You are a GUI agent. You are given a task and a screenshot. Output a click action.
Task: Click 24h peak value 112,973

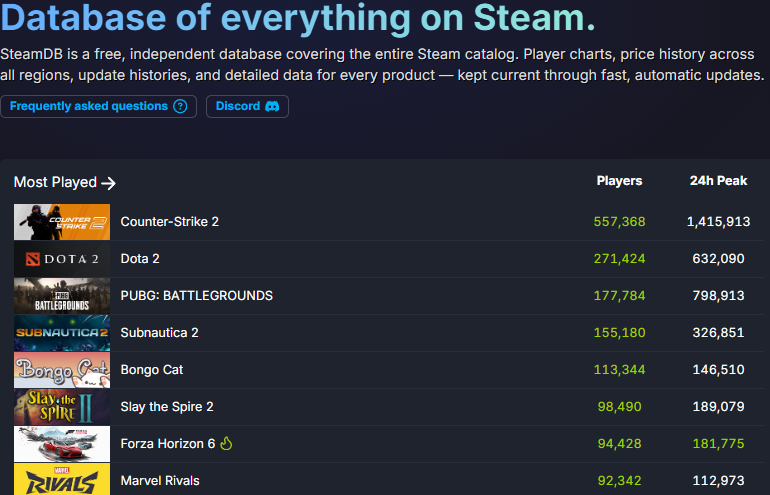tap(718, 480)
